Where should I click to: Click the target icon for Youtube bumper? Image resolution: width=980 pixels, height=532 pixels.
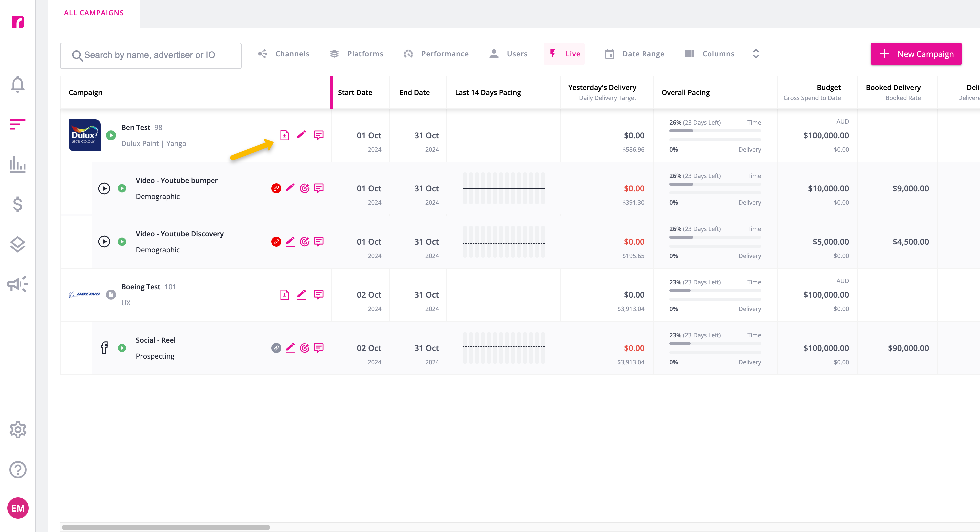pyautogui.click(x=305, y=188)
